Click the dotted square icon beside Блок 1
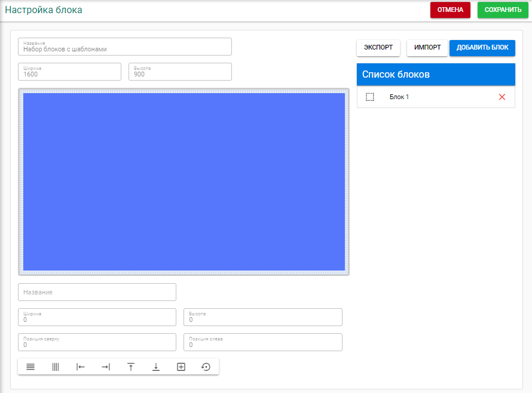Image resolution: width=532 pixels, height=393 pixels. click(x=370, y=97)
